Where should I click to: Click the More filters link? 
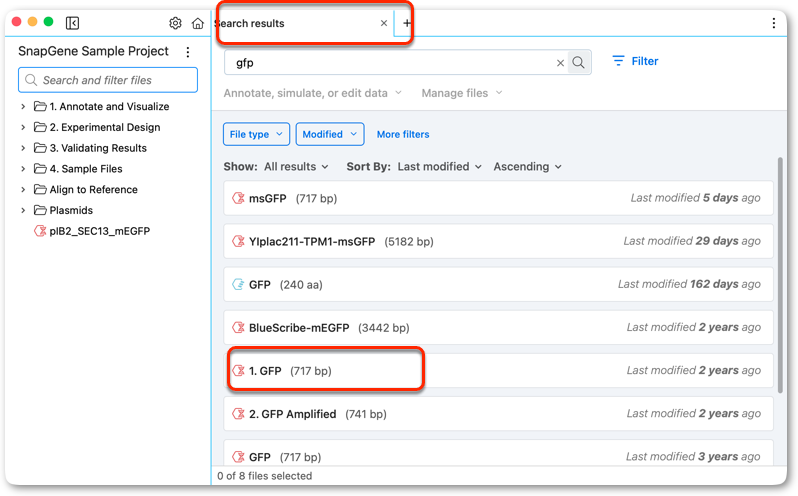coord(403,134)
